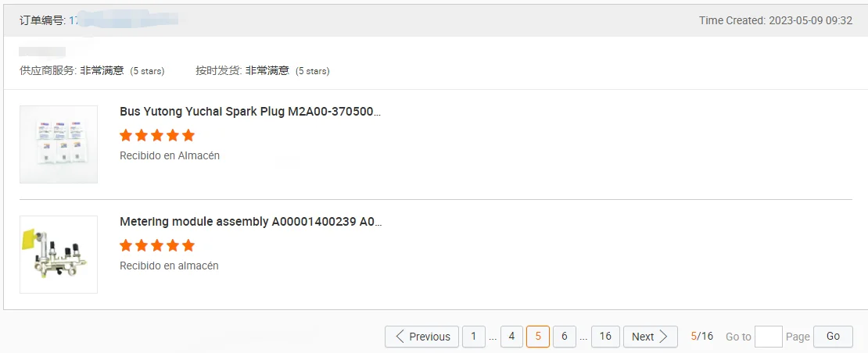Select current page 5
868x353 pixels.
(x=538, y=337)
